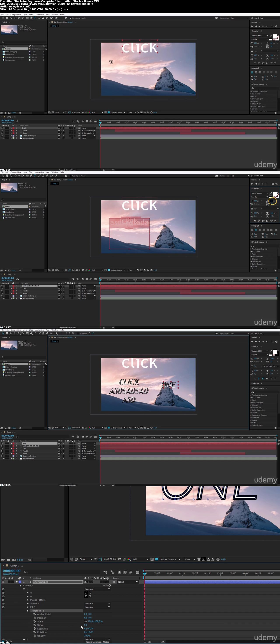Screen dimensions: 280x644
Task: Click Toggle Switches / Modes in 00:04:33 frame
Action: pos(97,642)
